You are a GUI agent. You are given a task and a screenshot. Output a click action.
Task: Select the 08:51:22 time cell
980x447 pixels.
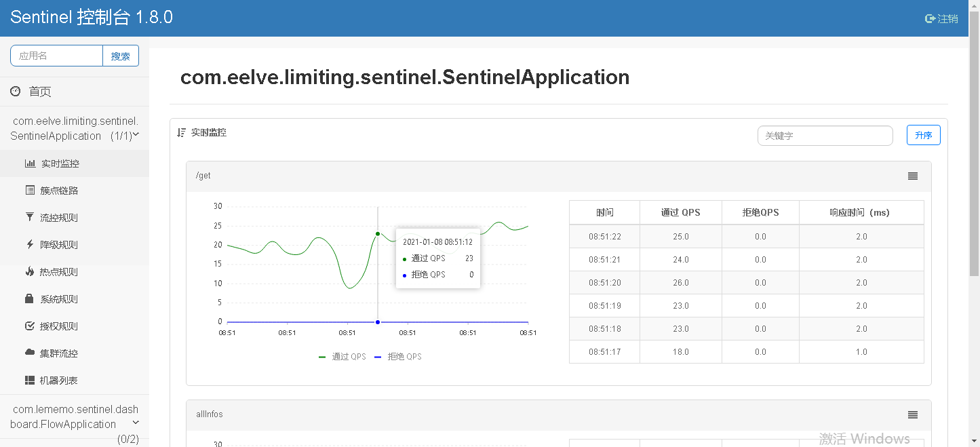[604, 237]
